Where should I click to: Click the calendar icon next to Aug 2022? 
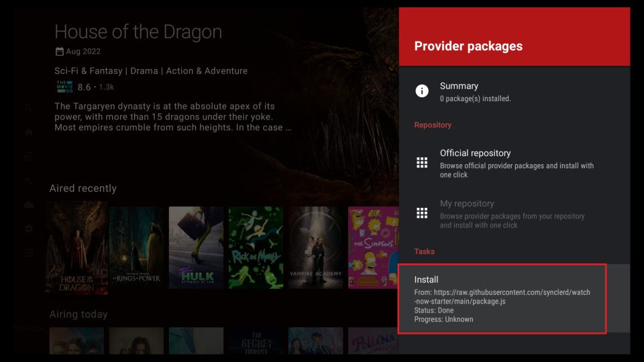tap(60, 52)
